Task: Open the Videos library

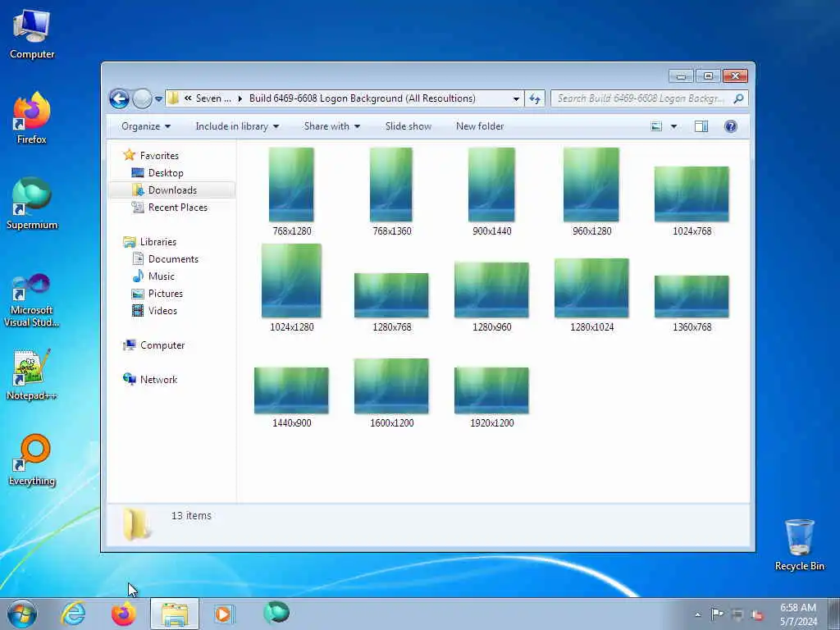Action: tap(162, 311)
